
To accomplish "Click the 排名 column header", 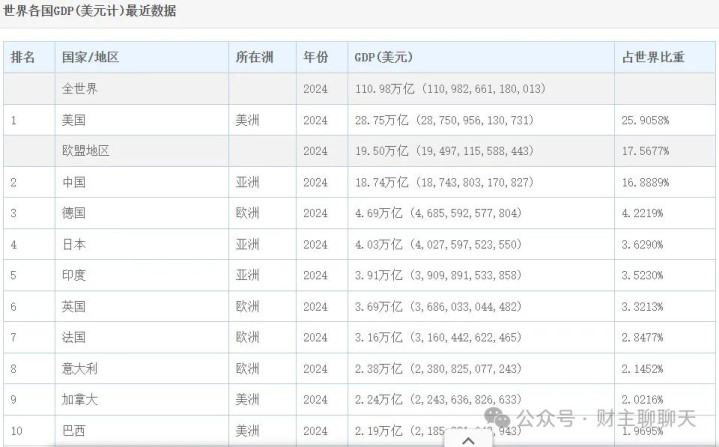I will (x=23, y=57).
